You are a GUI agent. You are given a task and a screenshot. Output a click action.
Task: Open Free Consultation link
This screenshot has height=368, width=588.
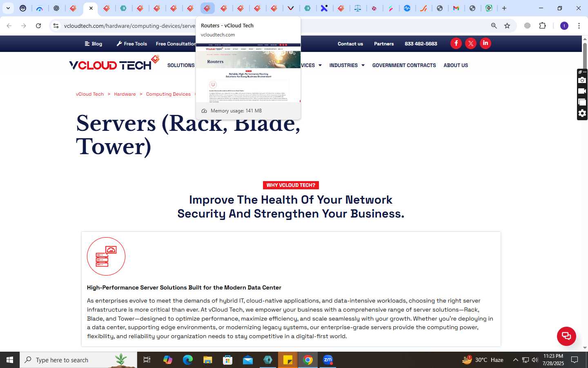pos(176,44)
